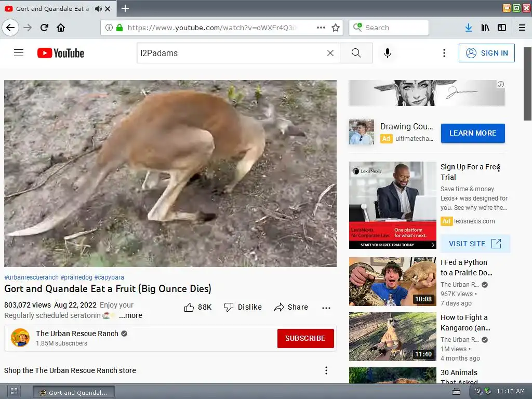
Task: Open the Firefox downloads panel
Action: (469, 28)
